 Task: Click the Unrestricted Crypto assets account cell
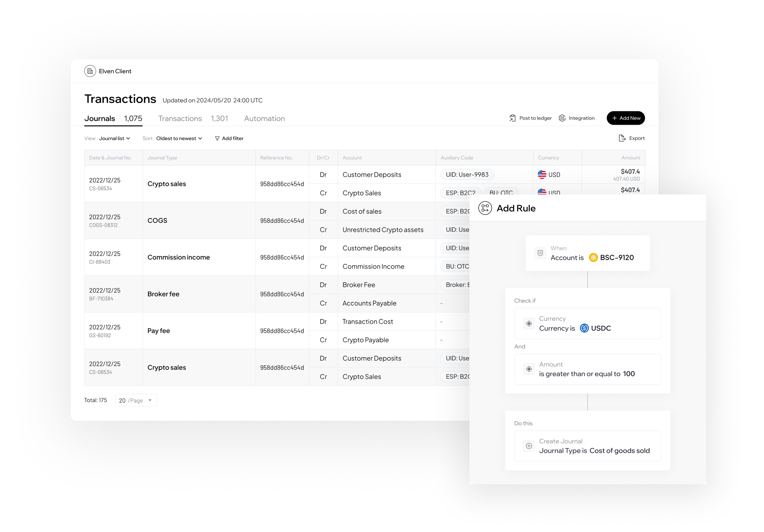click(x=386, y=230)
